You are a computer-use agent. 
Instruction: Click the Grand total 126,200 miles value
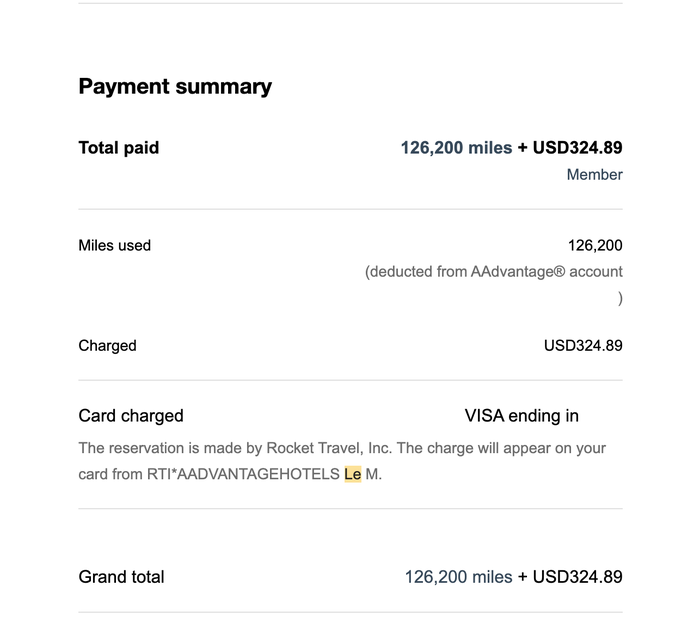click(458, 577)
